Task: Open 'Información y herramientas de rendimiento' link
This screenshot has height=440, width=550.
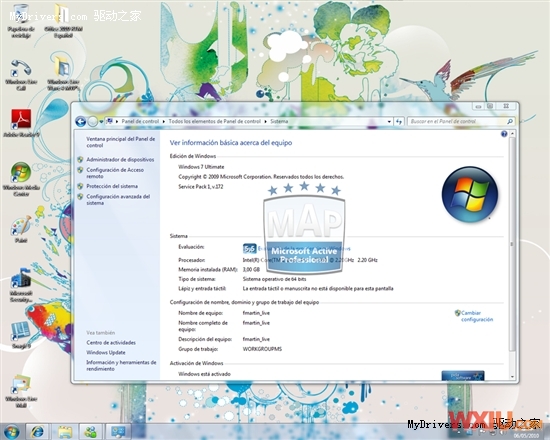Action: (121, 366)
